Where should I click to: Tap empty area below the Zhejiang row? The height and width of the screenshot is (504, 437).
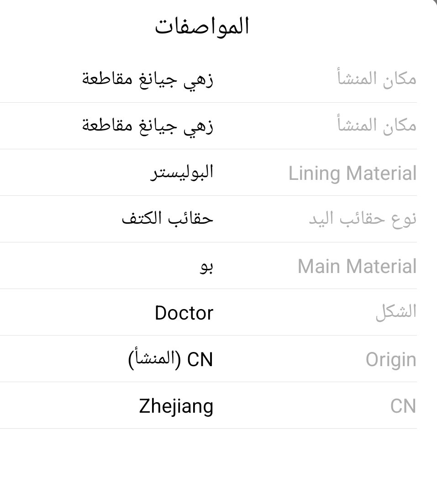[x=208, y=466]
